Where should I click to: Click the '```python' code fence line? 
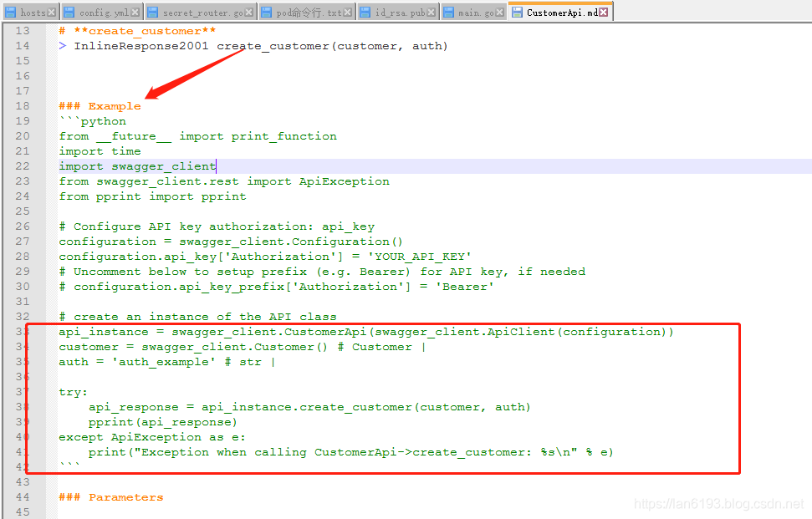tap(93, 121)
